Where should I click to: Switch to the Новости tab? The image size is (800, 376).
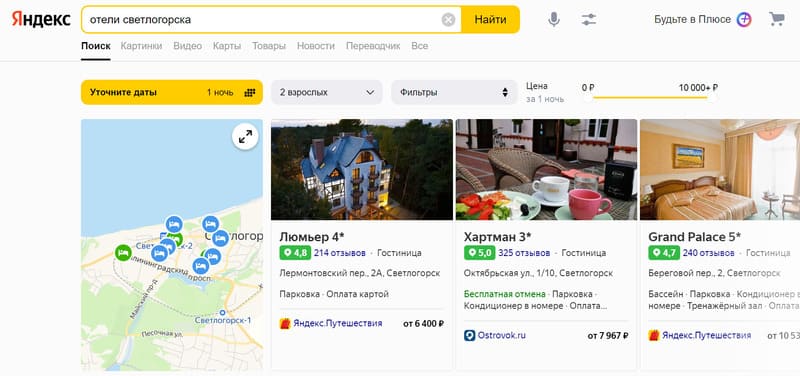316,46
